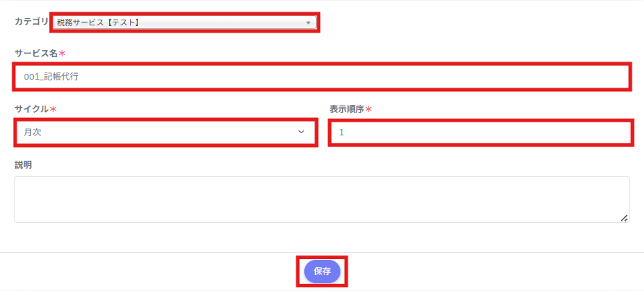Viewport: 644px width, 291px height.
Task: Focus the サービス名 input field
Action: pyautogui.click(x=322, y=77)
